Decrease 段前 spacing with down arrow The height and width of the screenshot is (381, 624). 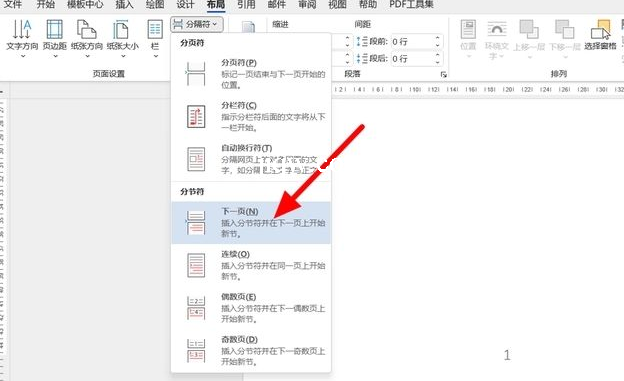click(438, 45)
